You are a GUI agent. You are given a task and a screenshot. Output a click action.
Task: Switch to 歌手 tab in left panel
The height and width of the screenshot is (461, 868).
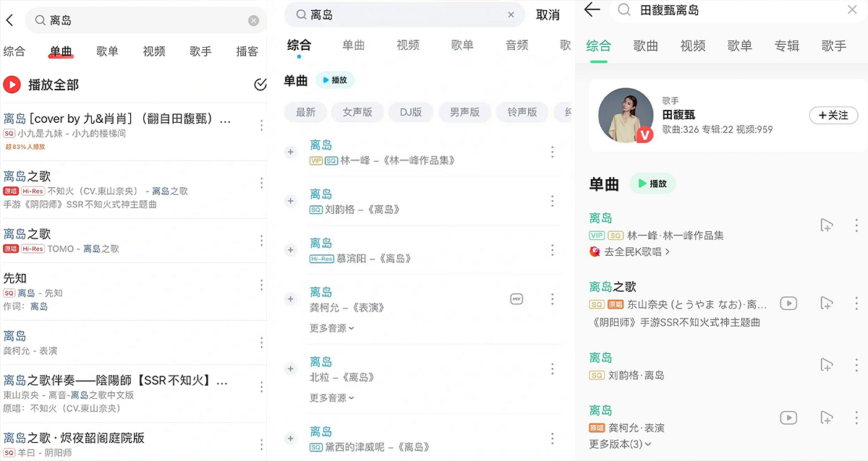pos(200,51)
